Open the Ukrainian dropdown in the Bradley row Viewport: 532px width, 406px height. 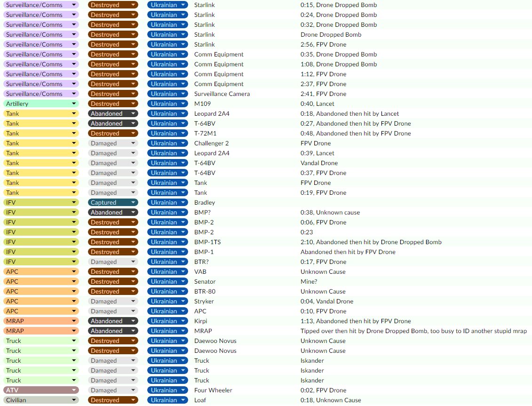[167, 202]
